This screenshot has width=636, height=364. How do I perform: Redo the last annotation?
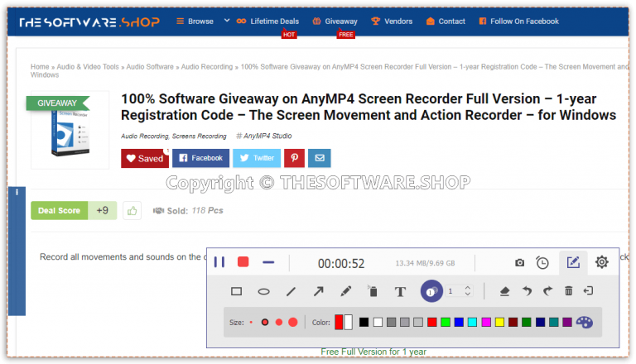[x=547, y=290]
